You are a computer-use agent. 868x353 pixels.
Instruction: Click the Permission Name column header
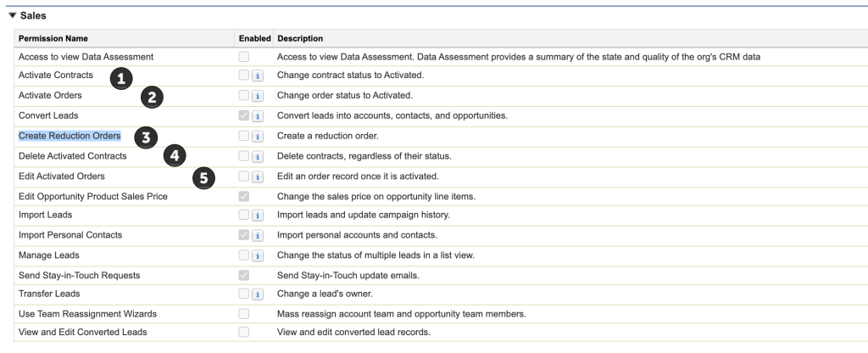tap(53, 38)
